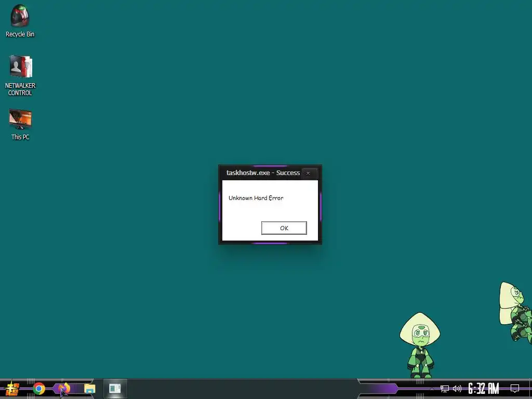Viewport: 532px width, 399px height.
Task: Click OK in the taskhostw.exe error dialog
Action: [284, 228]
